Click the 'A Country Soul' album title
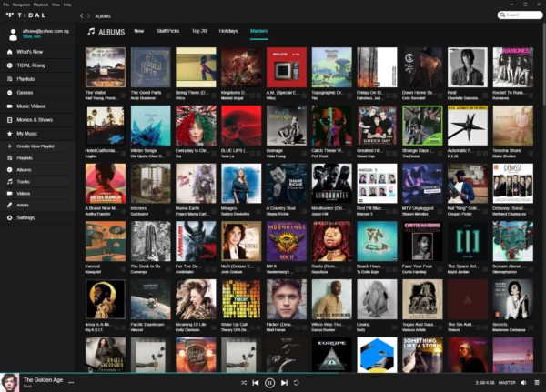Viewport: 546px width, 392px height. tap(280, 208)
